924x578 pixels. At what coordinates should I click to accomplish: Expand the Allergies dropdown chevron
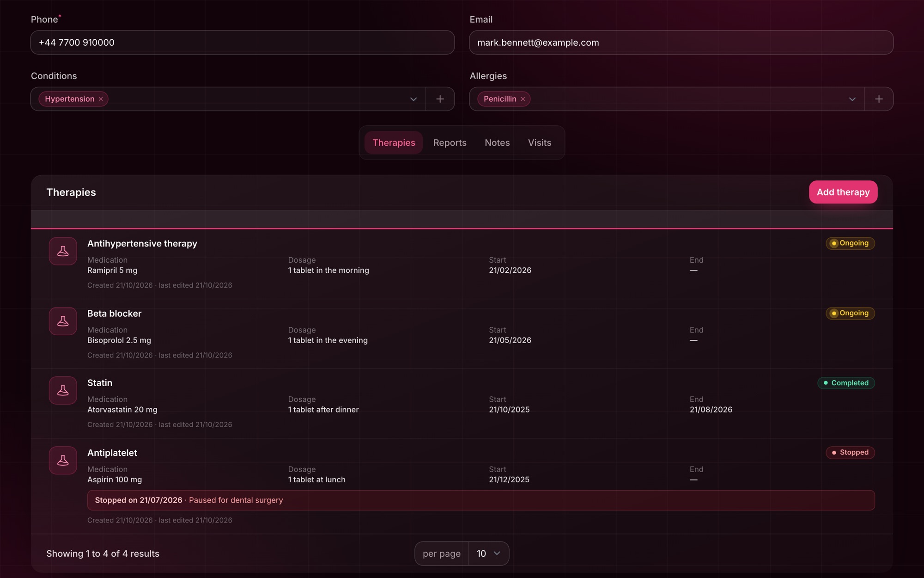852,99
